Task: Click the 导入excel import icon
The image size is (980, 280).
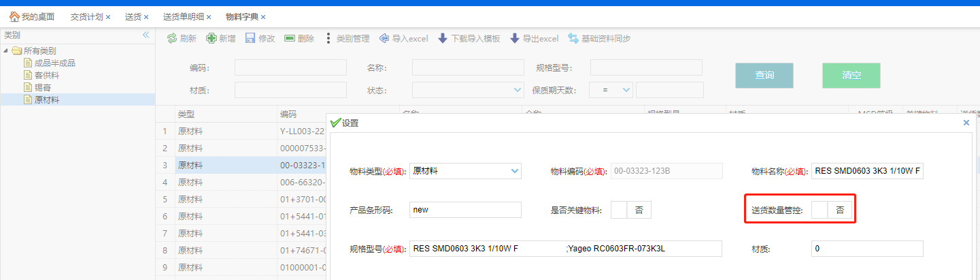Action: click(384, 39)
